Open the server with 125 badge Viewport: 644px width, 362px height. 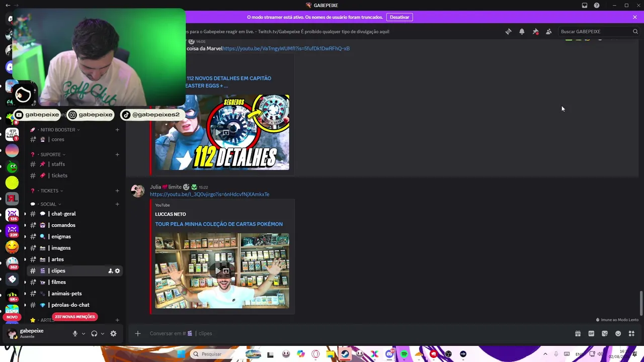[12, 215]
